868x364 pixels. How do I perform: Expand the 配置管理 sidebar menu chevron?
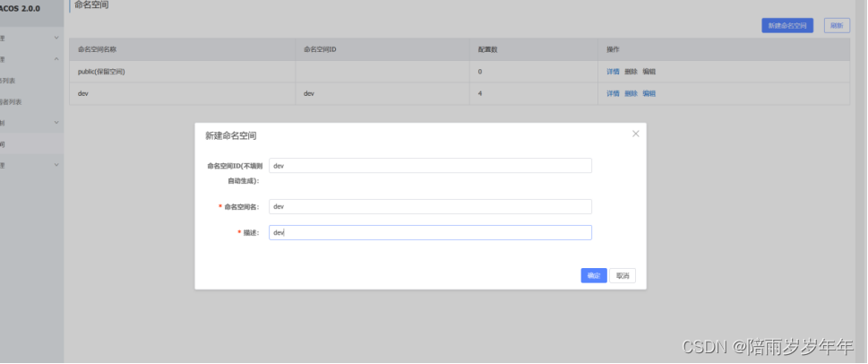[56, 38]
